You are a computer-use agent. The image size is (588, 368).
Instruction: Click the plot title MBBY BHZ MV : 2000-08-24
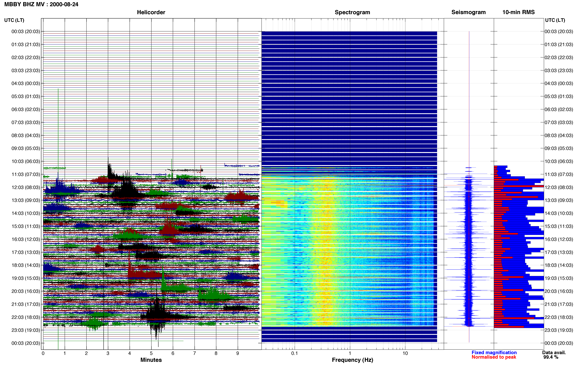coord(41,4)
